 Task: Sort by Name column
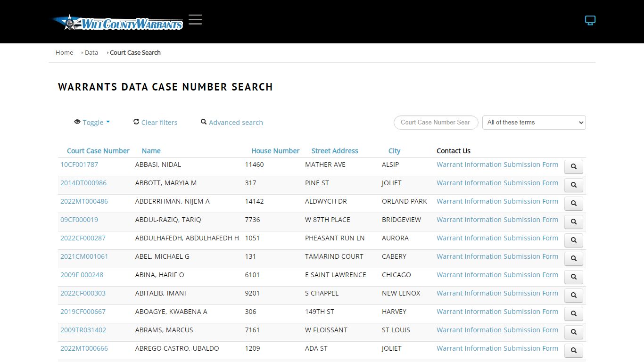[x=151, y=151]
